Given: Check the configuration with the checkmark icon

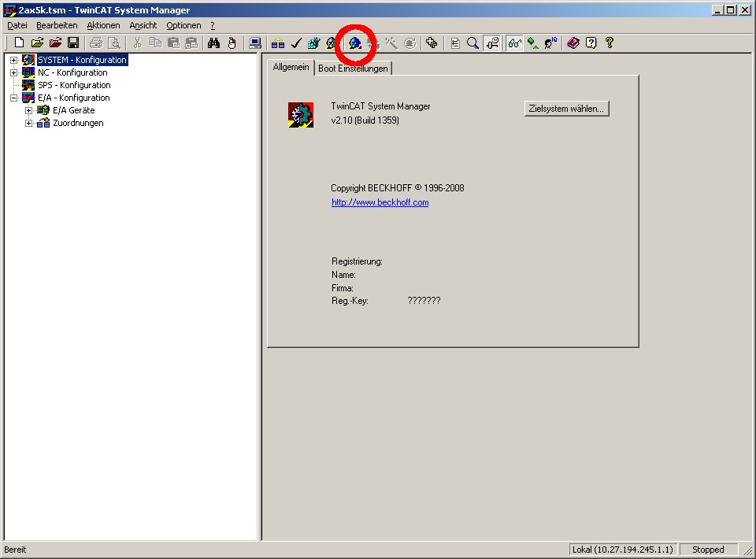Looking at the screenshot, I should tap(296, 43).
